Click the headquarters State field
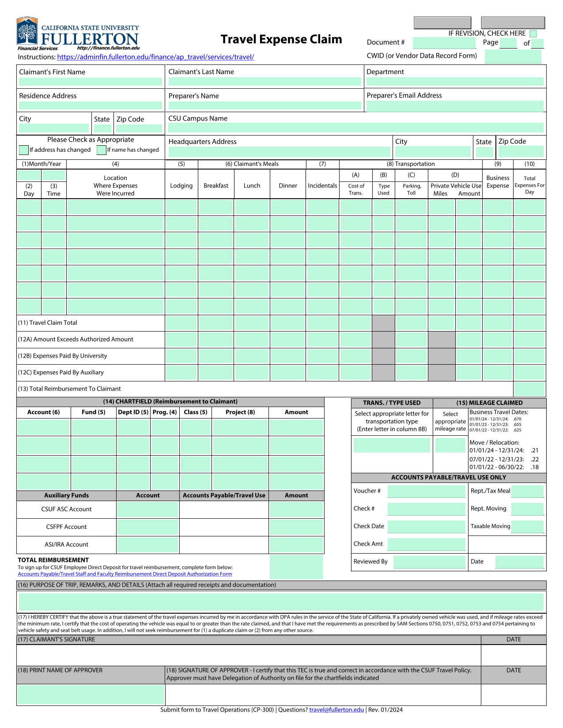This screenshot has width=563, height=728. pyautogui.click(x=484, y=152)
